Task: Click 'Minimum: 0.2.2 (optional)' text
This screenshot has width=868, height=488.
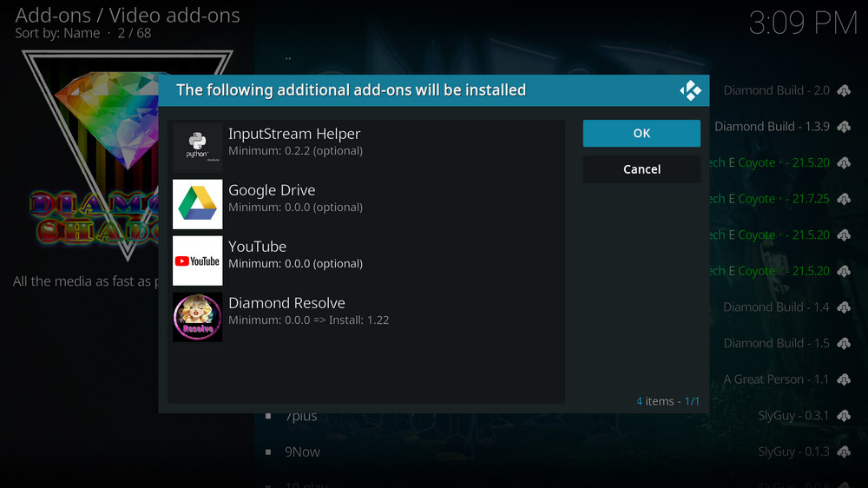Action: (296, 151)
